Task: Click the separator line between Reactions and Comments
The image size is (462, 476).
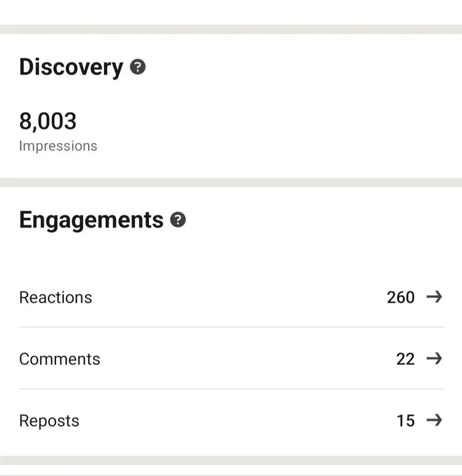Action: pyautogui.click(x=231, y=327)
